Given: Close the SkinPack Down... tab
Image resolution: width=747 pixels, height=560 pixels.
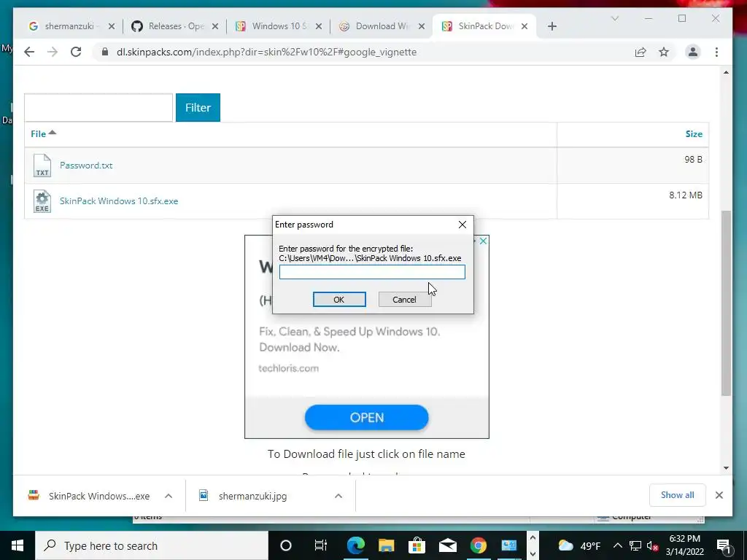Looking at the screenshot, I should click(525, 26).
